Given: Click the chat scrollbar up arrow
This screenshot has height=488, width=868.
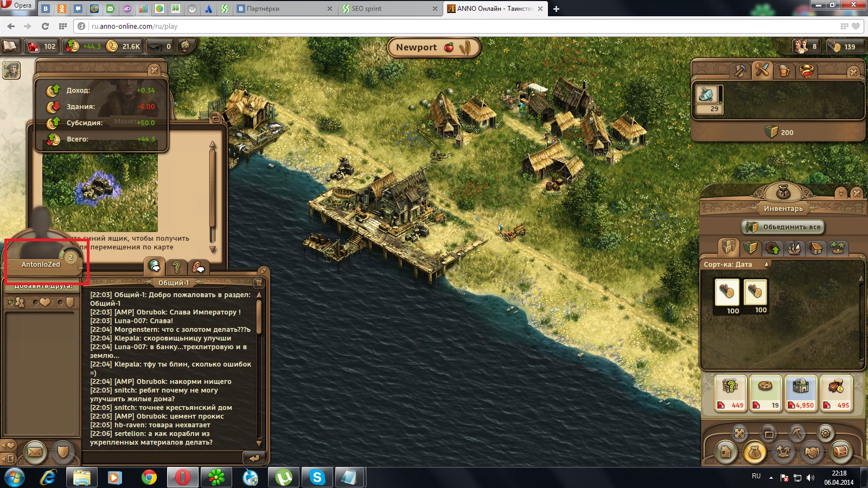Looking at the screenshot, I should (x=259, y=295).
